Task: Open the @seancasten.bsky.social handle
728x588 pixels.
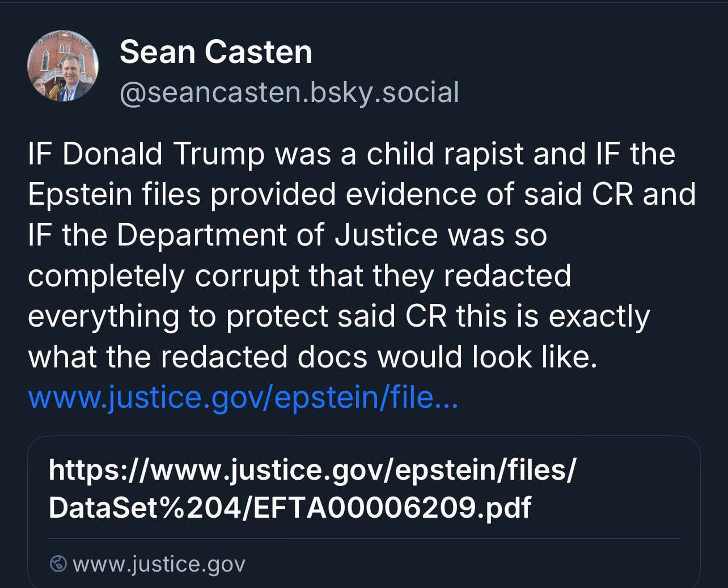Action: click(289, 92)
